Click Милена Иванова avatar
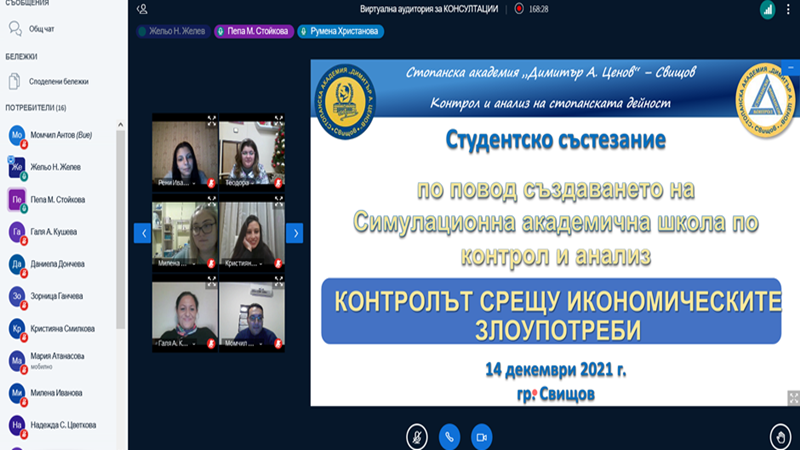The width and height of the screenshot is (800, 450). tap(17, 393)
